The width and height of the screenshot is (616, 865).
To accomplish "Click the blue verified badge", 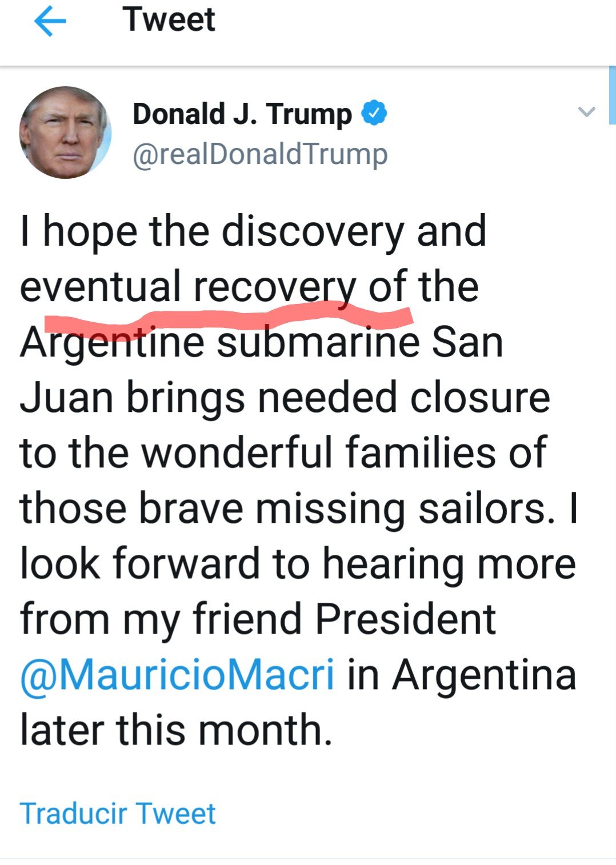I will [374, 113].
